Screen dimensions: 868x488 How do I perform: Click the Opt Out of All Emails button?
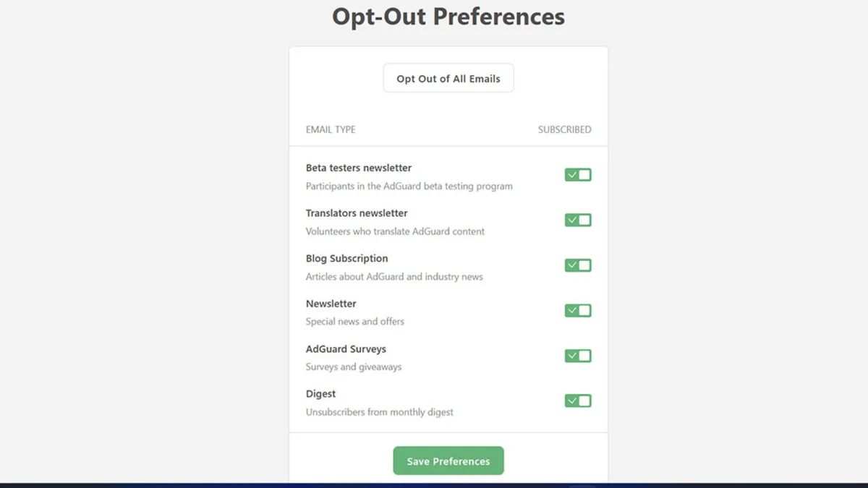pos(448,77)
